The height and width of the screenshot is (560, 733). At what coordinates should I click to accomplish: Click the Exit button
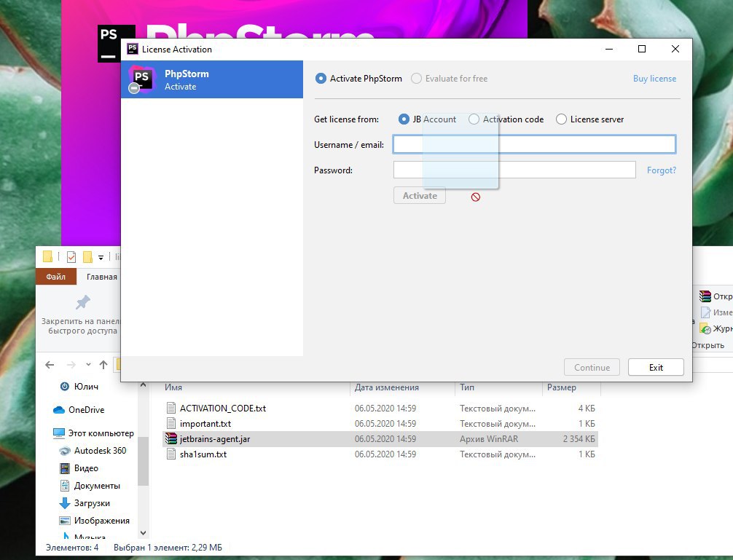[656, 367]
